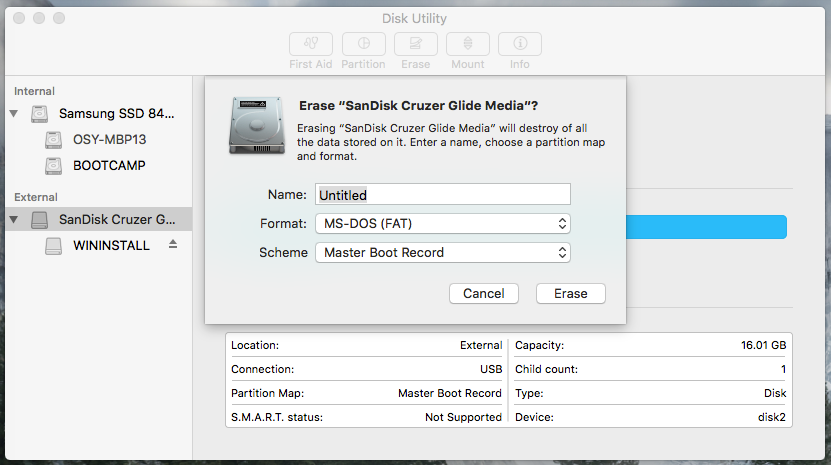Click the Location External value
The width and height of the screenshot is (831, 465).
(481, 345)
